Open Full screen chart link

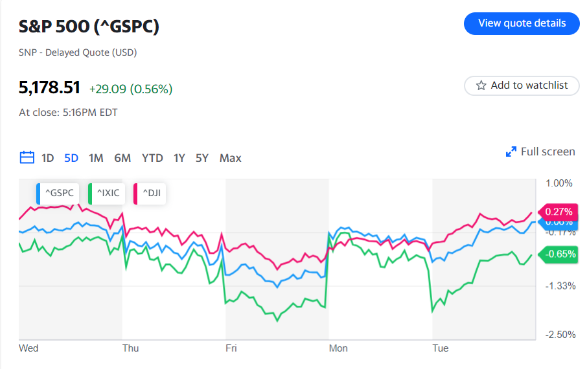[540, 152]
